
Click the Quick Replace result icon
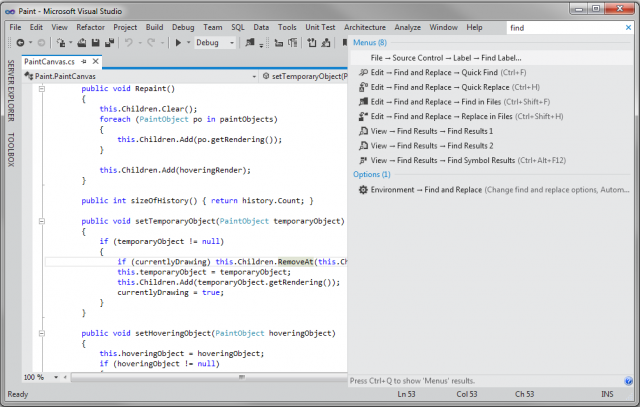tap(363, 87)
